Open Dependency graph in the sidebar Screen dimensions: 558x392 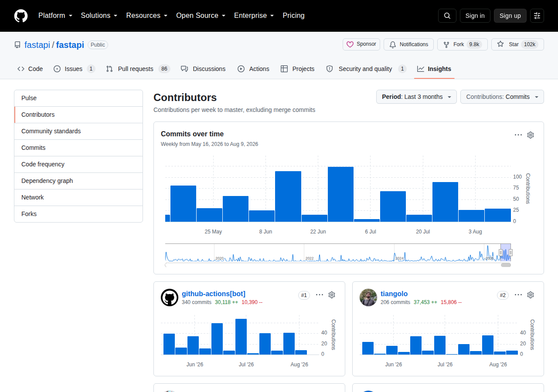[x=78, y=181]
